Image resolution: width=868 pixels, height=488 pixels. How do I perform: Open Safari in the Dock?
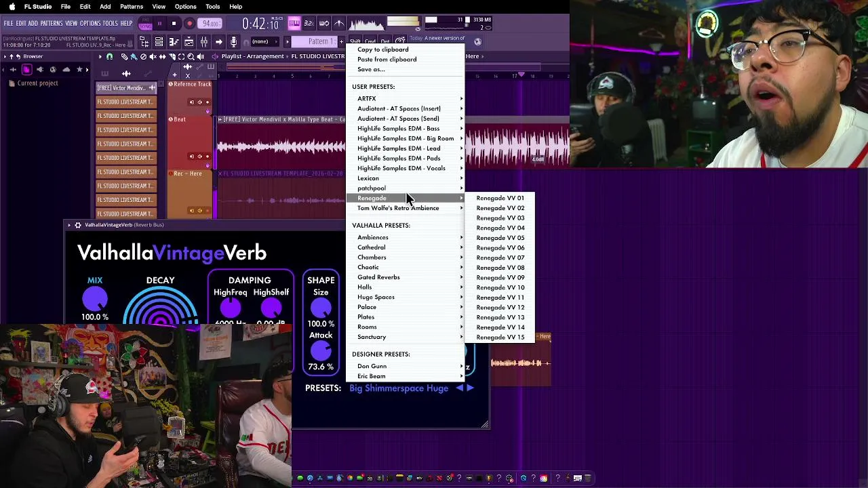(310, 478)
